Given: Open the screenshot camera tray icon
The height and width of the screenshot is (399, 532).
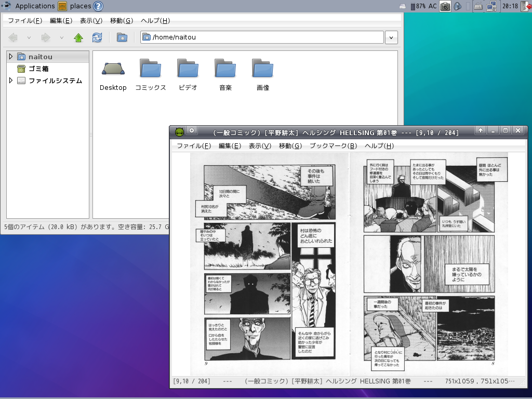Looking at the screenshot, I should point(445,6).
